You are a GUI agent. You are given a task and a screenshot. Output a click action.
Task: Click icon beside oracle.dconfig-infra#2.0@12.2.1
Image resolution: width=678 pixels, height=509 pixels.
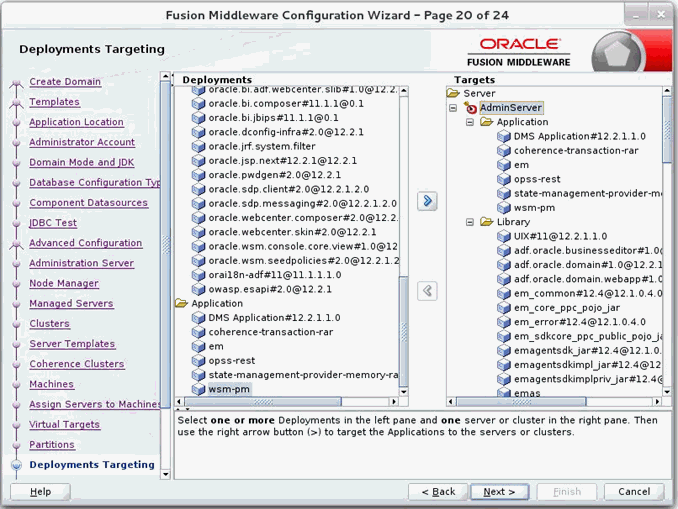[198, 132]
